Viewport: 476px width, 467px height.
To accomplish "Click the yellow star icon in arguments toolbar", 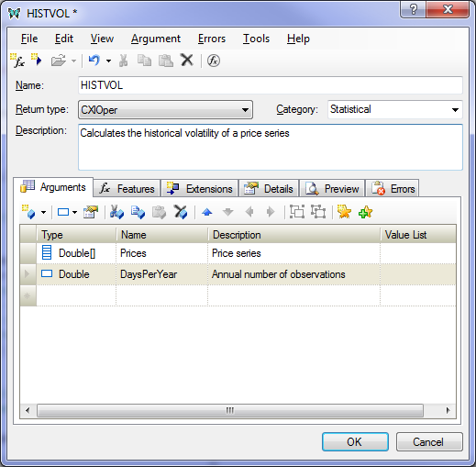I will pyautogui.click(x=344, y=212).
